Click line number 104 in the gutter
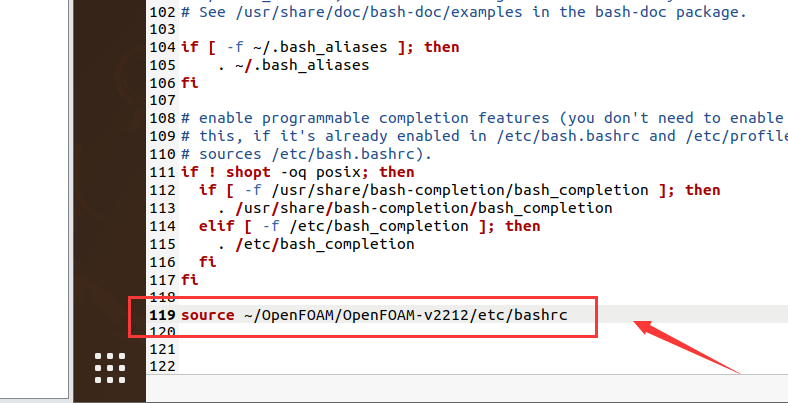Image resolution: width=788 pixels, height=403 pixels. coord(162,47)
